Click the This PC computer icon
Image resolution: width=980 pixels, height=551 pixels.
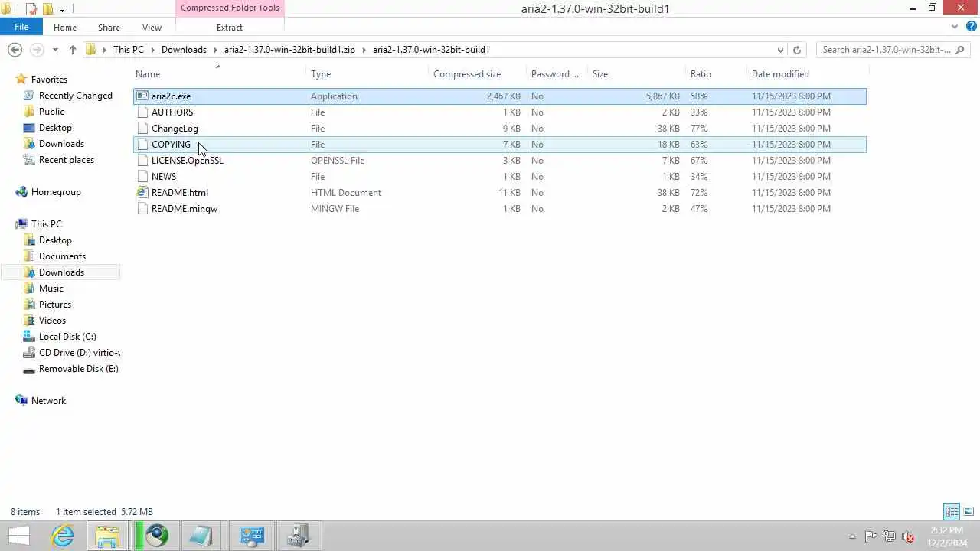click(x=21, y=224)
